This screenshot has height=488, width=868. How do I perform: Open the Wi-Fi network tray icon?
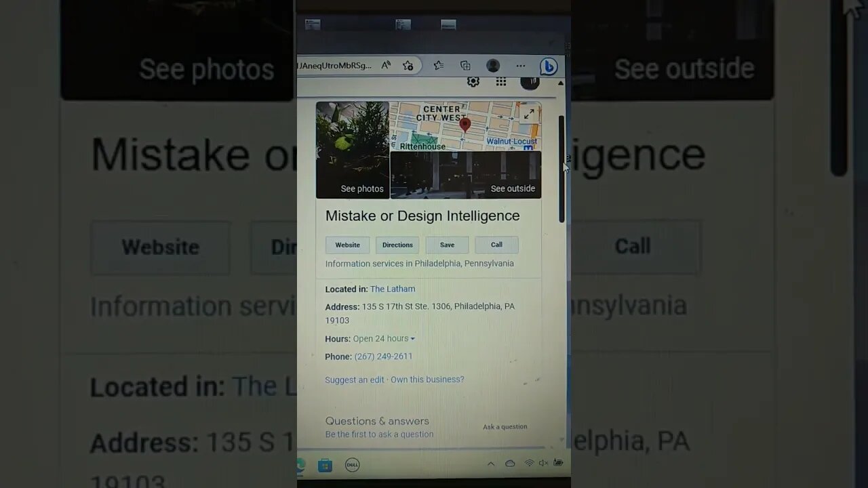[529, 464]
